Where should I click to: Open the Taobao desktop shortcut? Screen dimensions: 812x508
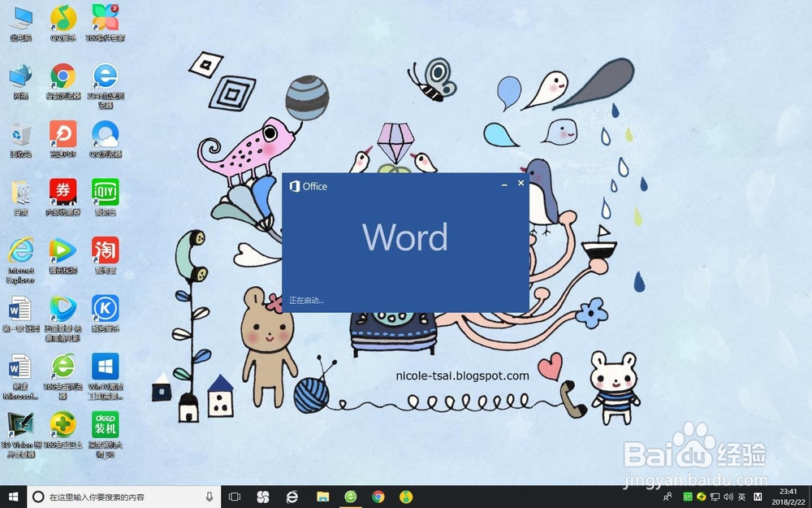105,255
